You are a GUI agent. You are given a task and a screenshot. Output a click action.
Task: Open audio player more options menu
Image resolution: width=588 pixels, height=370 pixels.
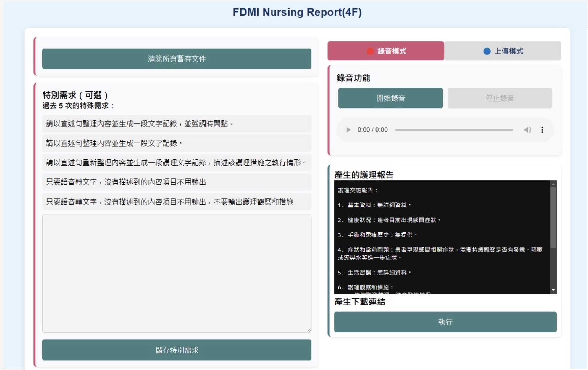point(542,130)
